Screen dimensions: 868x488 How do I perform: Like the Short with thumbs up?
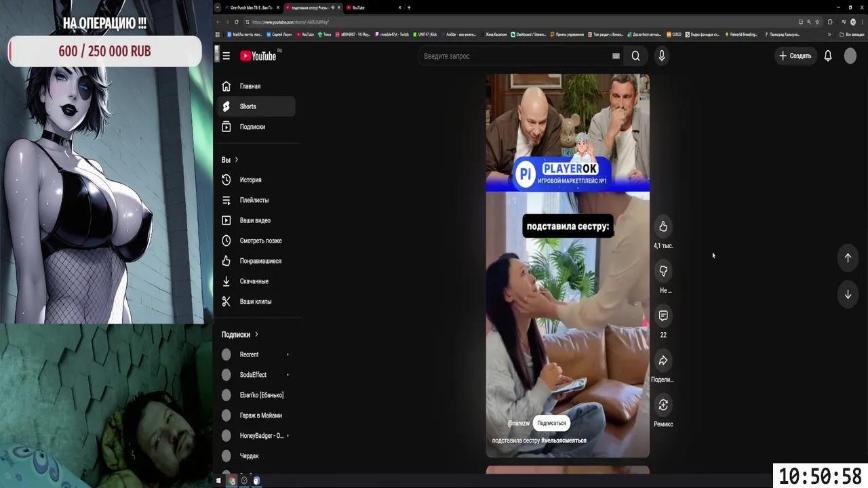pos(663,227)
